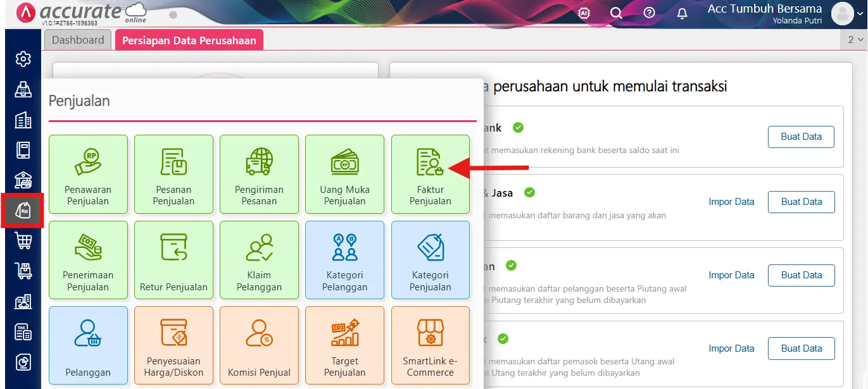The height and width of the screenshot is (389, 868).
Task: Open the SmartLink e-Commerce icon
Action: tap(430, 345)
